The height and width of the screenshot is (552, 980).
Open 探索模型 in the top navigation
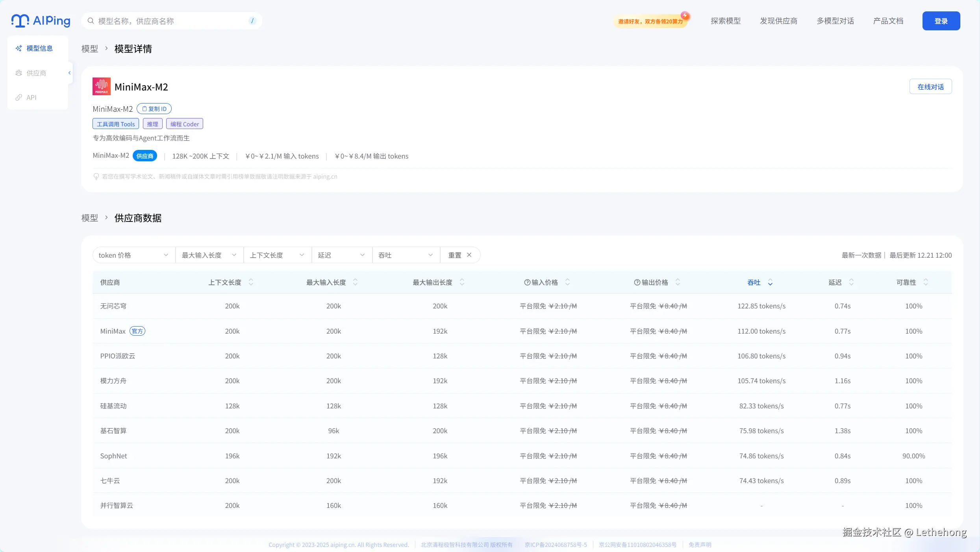(725, 21)
